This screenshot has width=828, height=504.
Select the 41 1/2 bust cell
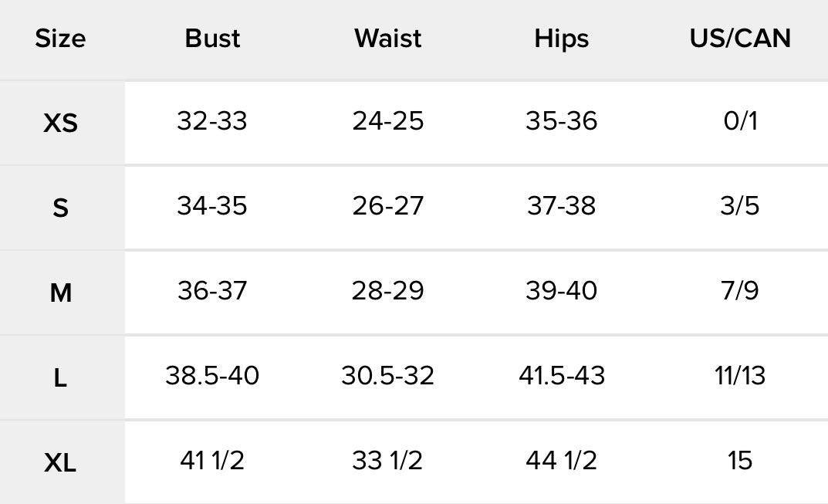click(x=211, y=460)
